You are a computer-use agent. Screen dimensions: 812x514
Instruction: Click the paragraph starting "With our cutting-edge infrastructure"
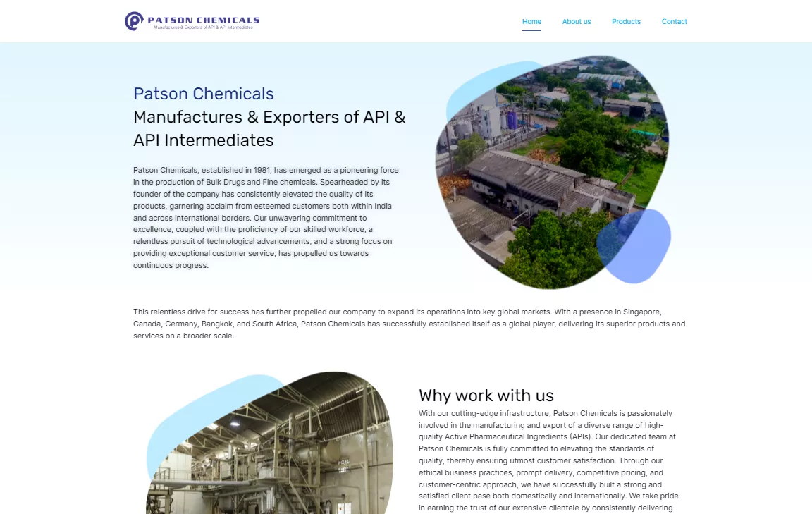point(549,461)
